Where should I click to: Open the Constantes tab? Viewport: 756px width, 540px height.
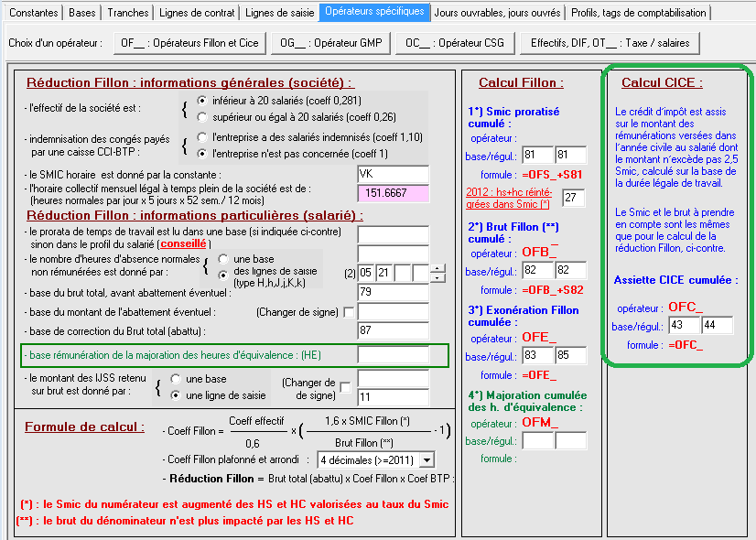33,13
